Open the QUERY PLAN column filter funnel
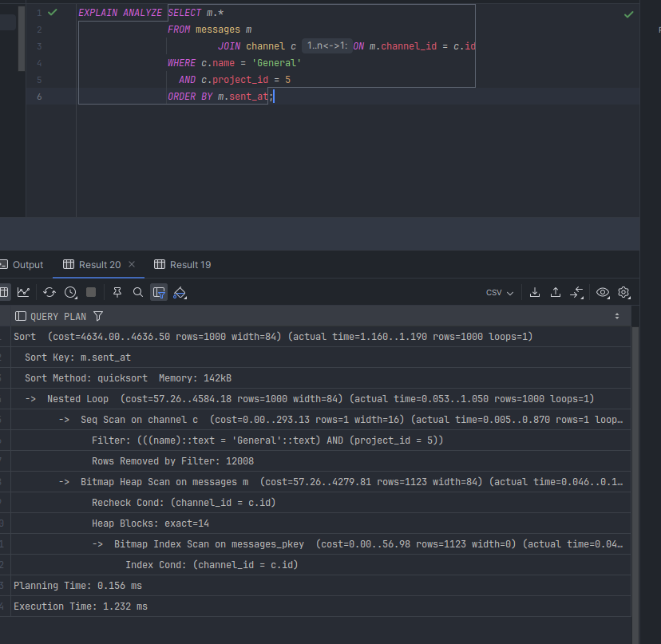 [x=98, y=317]
